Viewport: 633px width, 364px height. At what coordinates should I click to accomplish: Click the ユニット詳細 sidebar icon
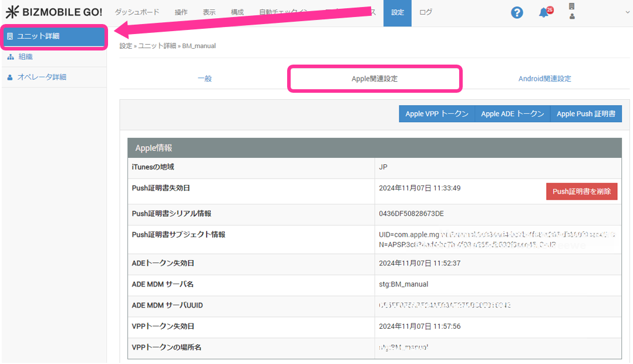point(10,36)
